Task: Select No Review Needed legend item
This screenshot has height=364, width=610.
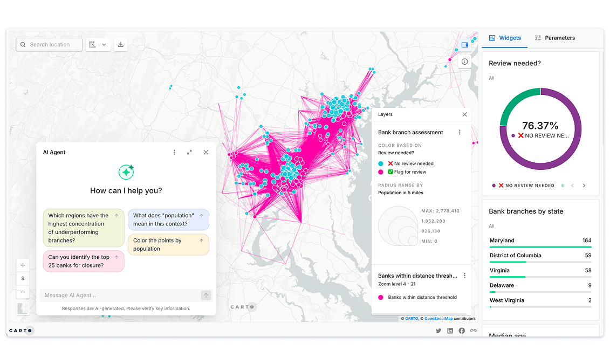Action: [523, 186]
